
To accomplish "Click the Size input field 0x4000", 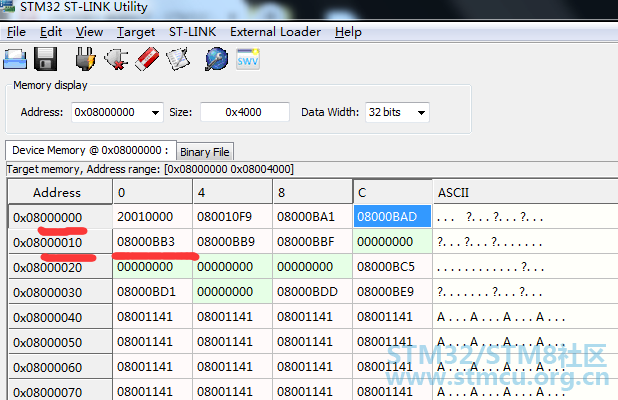I will tap(245, 112).
